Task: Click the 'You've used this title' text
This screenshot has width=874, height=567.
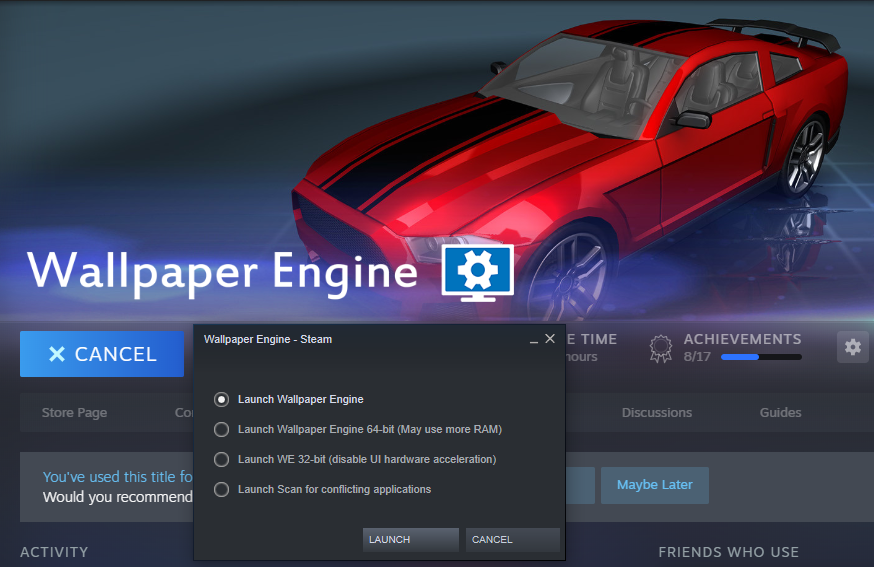Action: point(118,477)
